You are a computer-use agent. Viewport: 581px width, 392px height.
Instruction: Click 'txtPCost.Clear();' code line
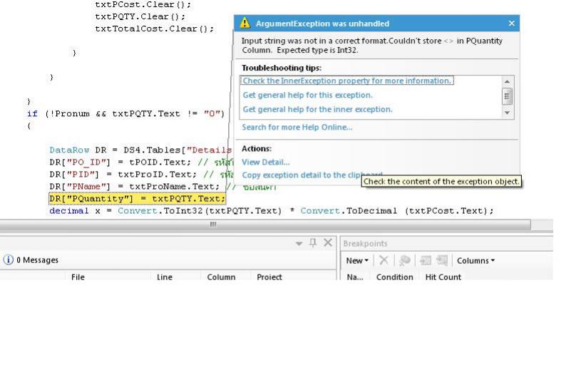(x=143, y=4)
